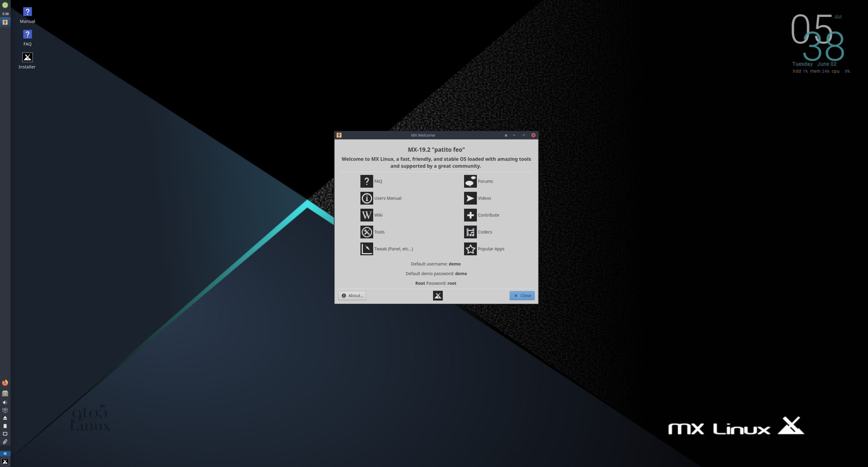Open the Installer desktop icon
Viewport: 868px width, 467px height.
(x=27, y=57)
